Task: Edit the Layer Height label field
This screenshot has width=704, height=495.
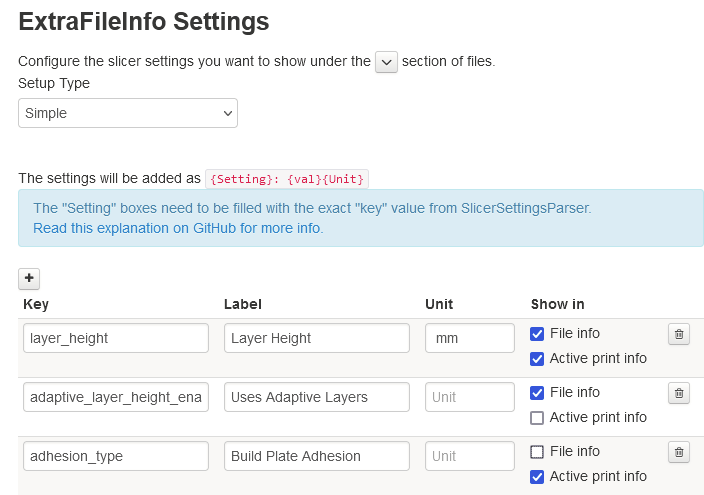Action: [317, 338]
